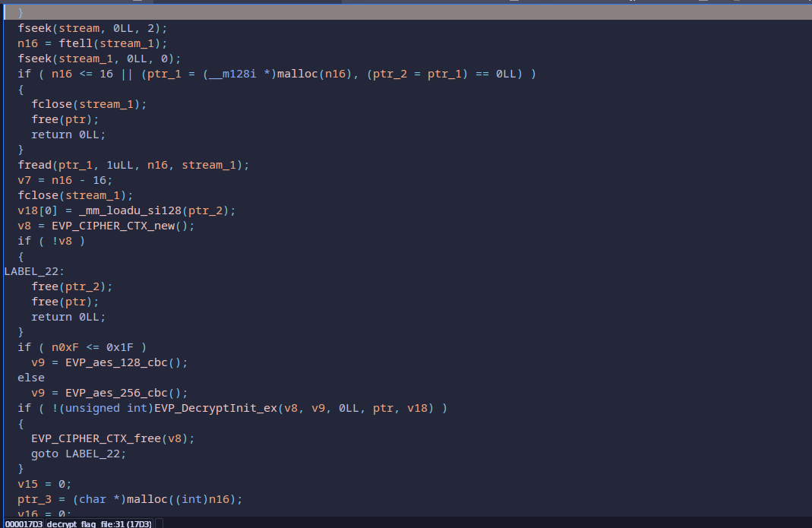Click the fread function name

coord(33,165)
